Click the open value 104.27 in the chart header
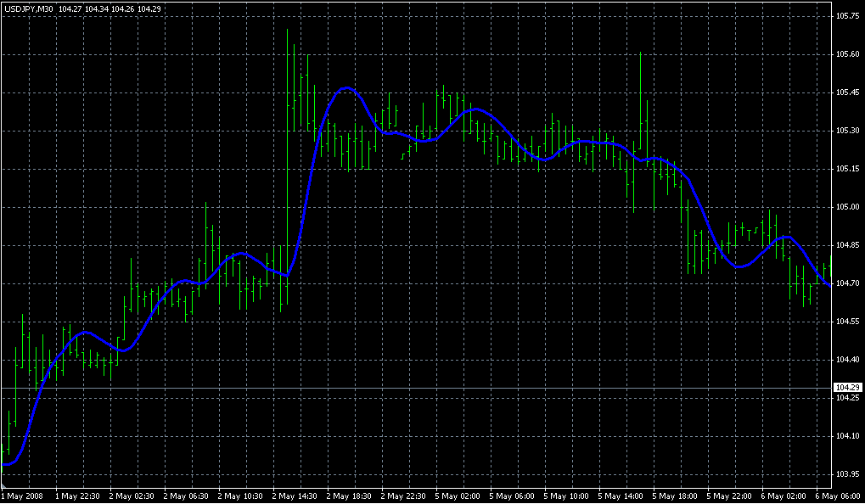 [x=69, y=8]
